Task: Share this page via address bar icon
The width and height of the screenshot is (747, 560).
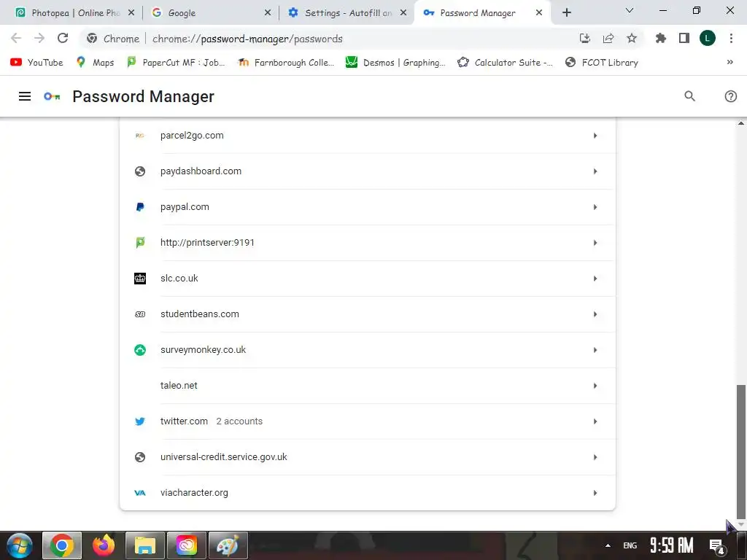Action: tap(608, 38)
